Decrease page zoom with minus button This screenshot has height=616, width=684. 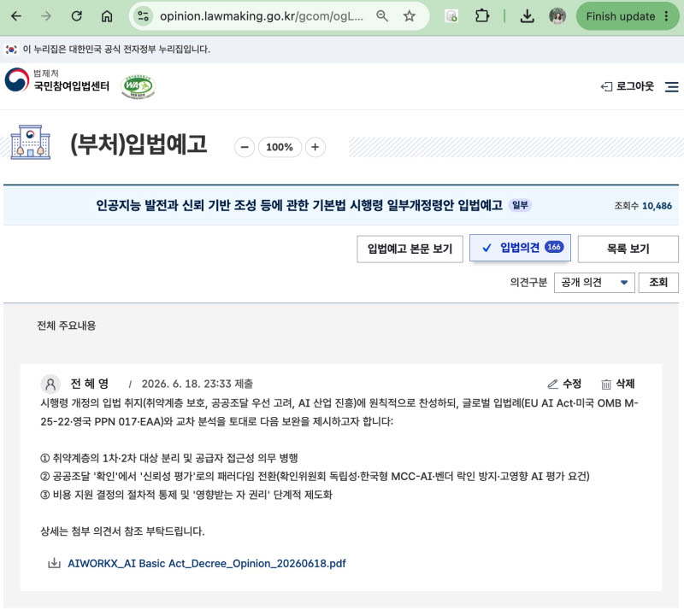245,147
